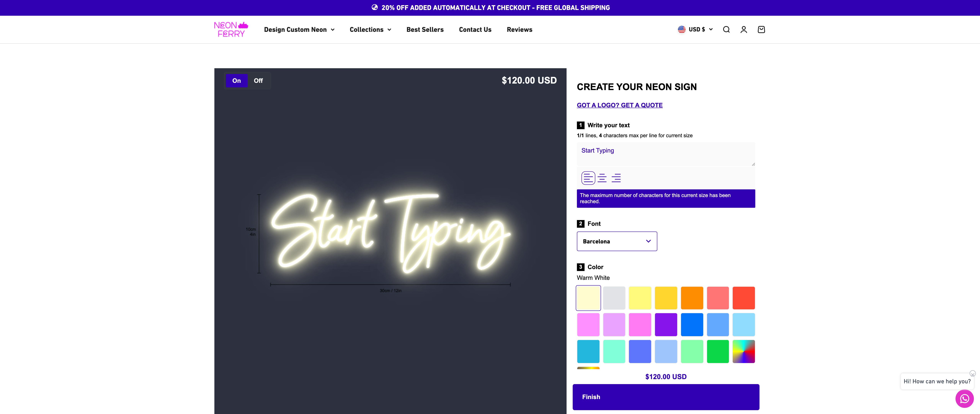This screenshot has height=414, width=980.
Task: Expand the Design Custom Neon menu
Action: pyautogui.click(x=299, y=29)
